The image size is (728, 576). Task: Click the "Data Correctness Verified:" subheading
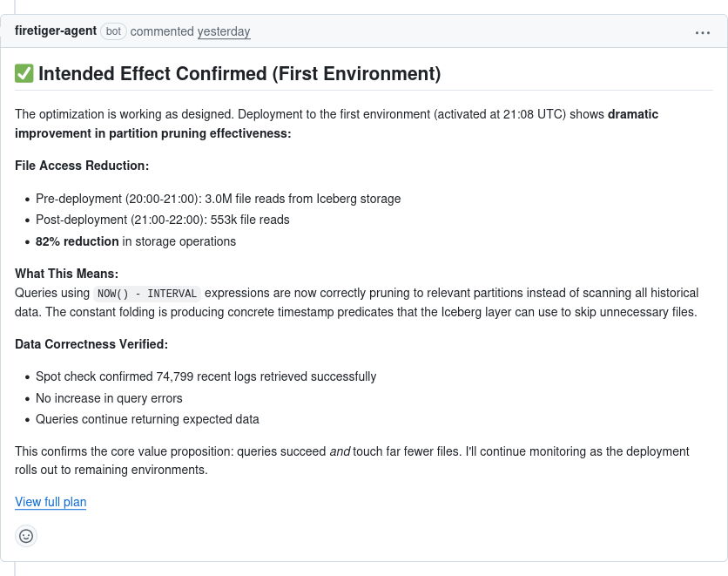coord(91,344)
